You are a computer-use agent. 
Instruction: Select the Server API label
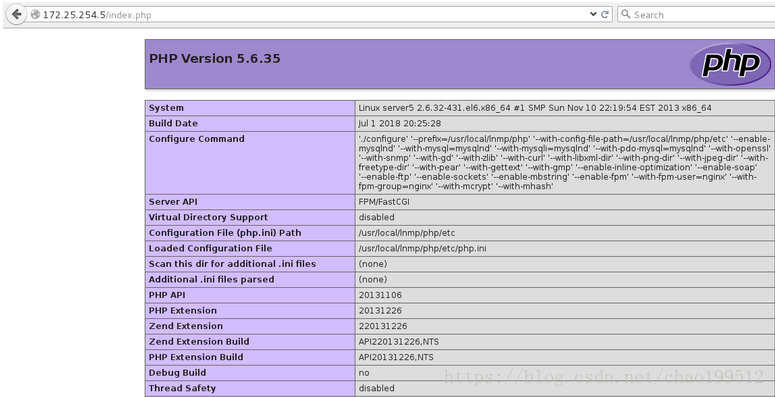point(173,202)
